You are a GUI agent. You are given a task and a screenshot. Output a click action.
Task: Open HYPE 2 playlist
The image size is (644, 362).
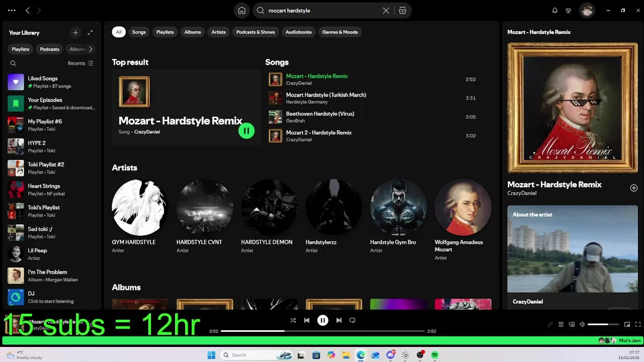point(51,146)
